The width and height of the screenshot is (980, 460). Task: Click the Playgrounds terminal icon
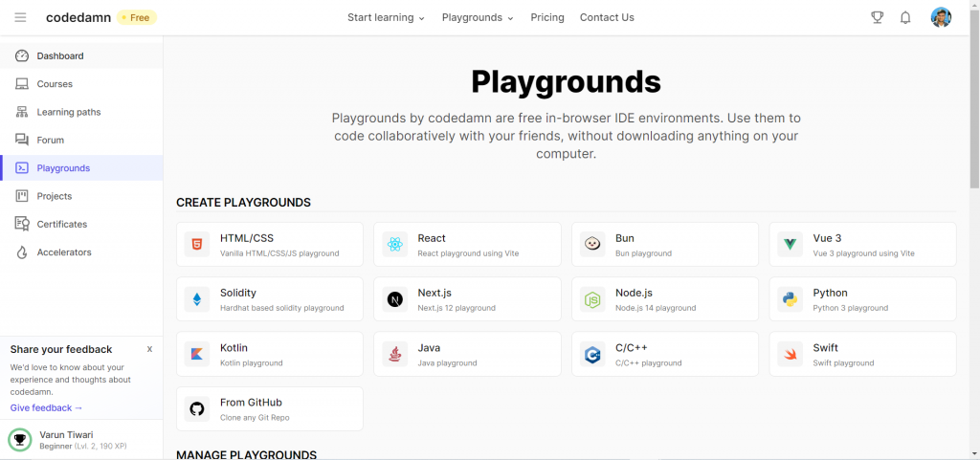click(22, 168)
